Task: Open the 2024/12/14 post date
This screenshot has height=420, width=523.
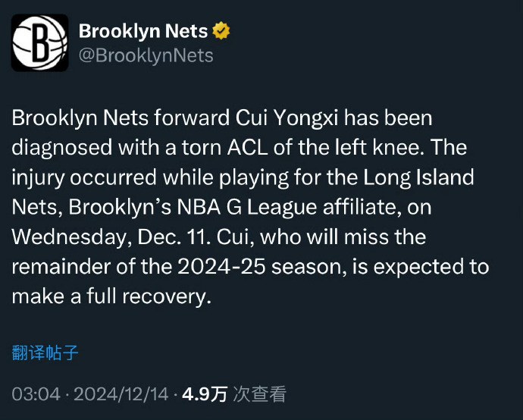Action: click(x=121, y=394)
